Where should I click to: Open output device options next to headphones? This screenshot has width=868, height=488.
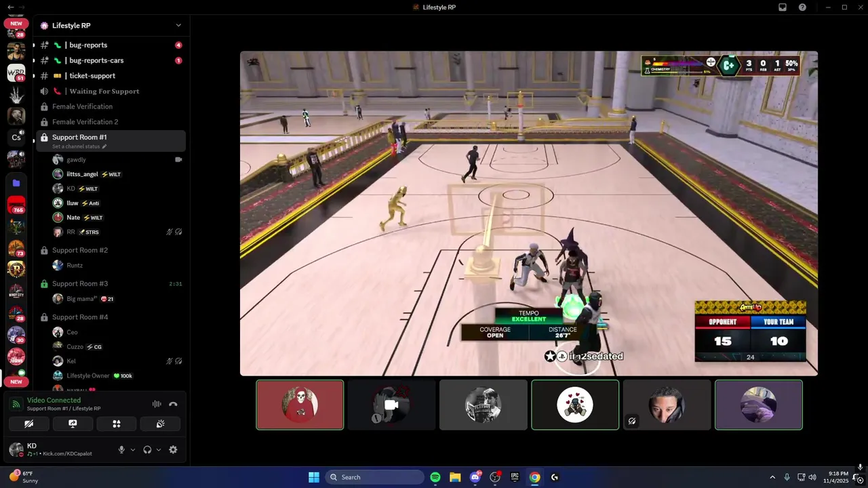tap(159, 449)
